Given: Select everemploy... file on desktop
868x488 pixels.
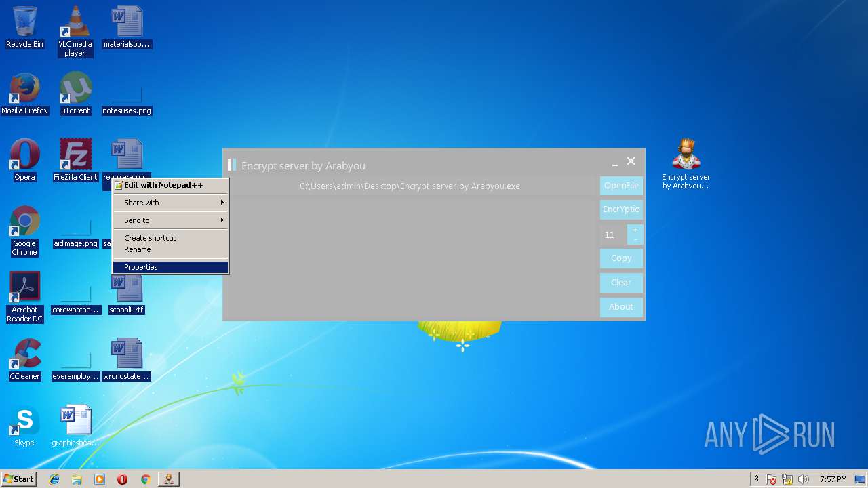Looking at the screenshot, I should tap(75, 367).
